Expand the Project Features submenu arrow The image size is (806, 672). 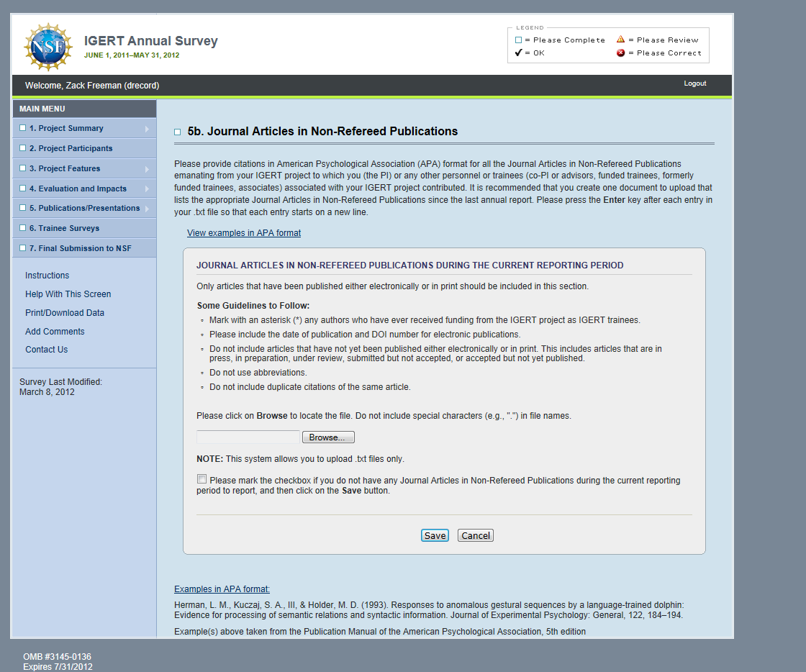147,169
